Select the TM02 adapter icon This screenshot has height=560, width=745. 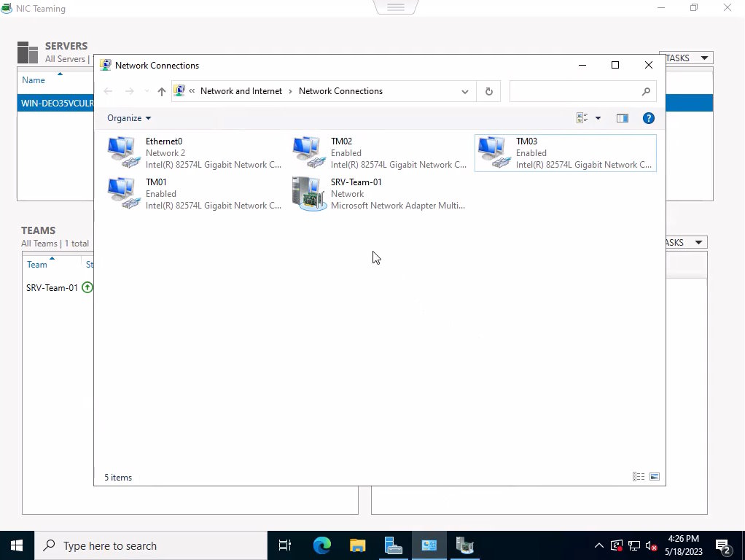[309, 152]
